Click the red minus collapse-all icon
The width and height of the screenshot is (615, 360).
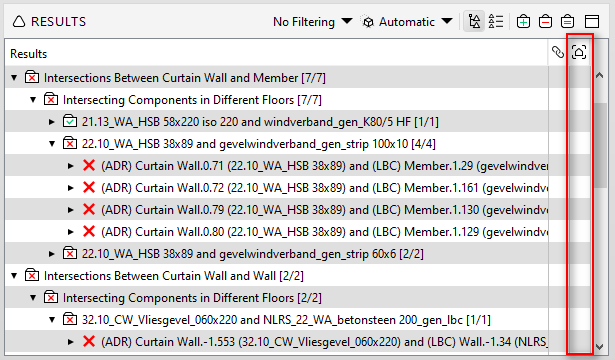point(545,21)
